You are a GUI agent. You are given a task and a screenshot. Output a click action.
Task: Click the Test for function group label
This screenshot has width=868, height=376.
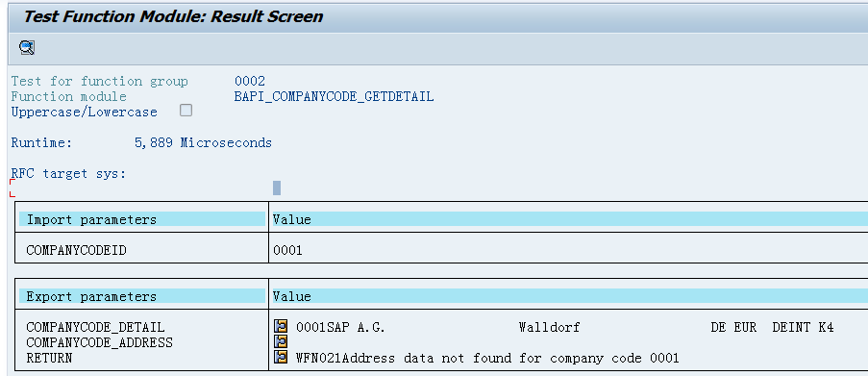(100, 82)
